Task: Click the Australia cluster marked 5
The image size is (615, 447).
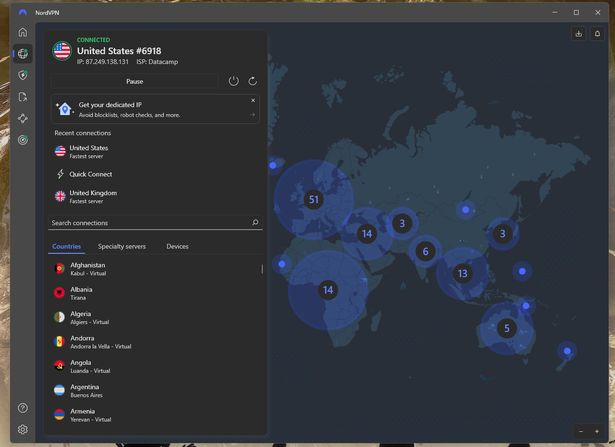Action: pyautogui.click(x=507, y=328)
